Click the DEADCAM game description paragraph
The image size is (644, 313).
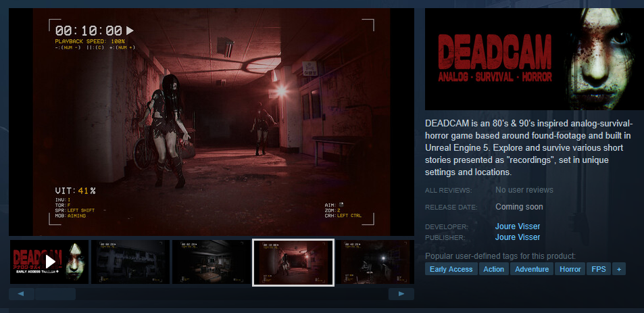pos(528,147)
